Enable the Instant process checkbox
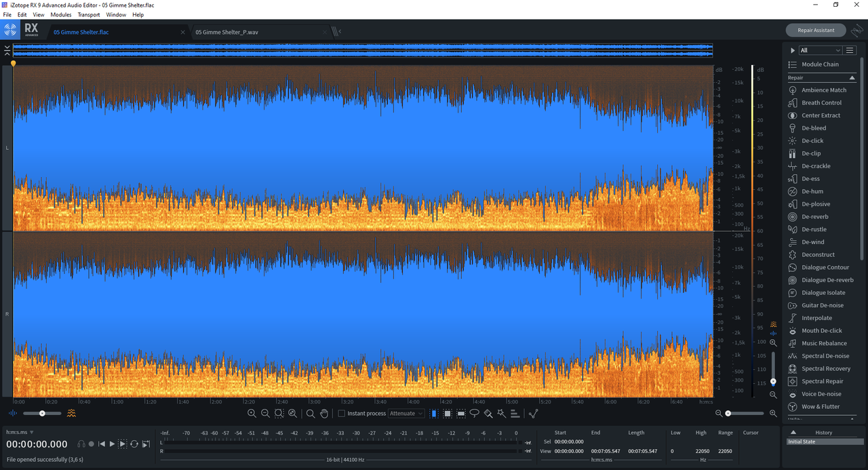Image resolution: width=868 pixels, height=470 pixels. point(342,414)
